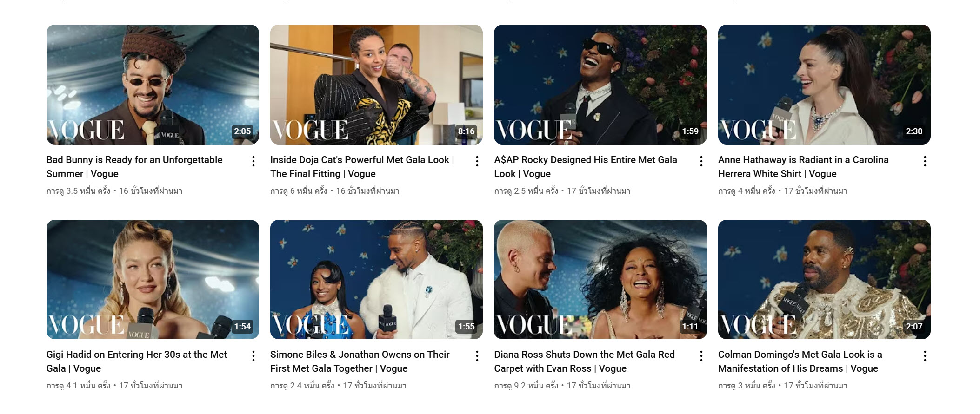
Task: Open title 'Bad Bunny is Ready for an Unforgettable Summer'
Action: coord(134,166)
